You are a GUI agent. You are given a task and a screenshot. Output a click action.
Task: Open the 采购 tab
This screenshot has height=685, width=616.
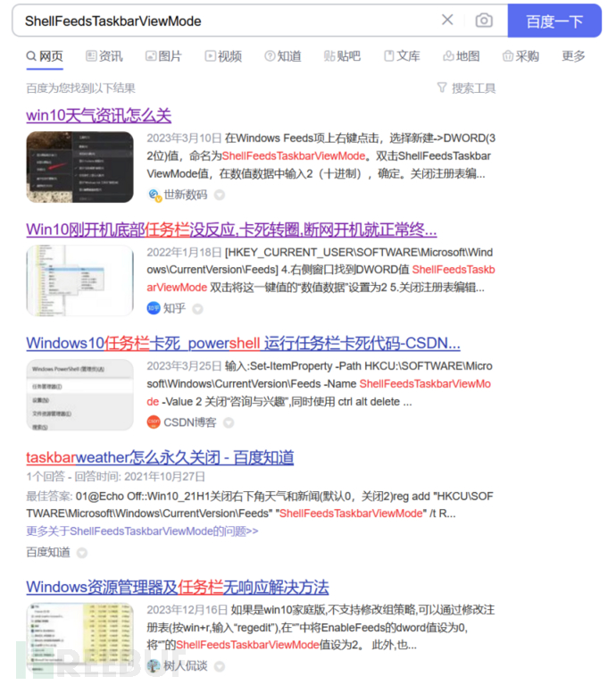pyautogui.click(x=520, y=56)
